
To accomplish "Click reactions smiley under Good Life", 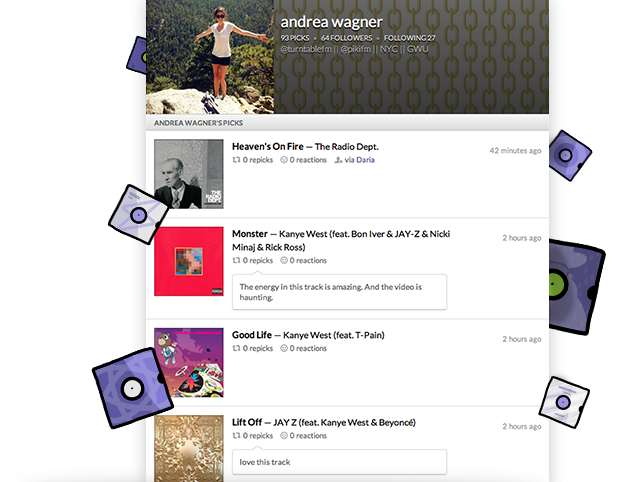I will (x=284, y=348).
